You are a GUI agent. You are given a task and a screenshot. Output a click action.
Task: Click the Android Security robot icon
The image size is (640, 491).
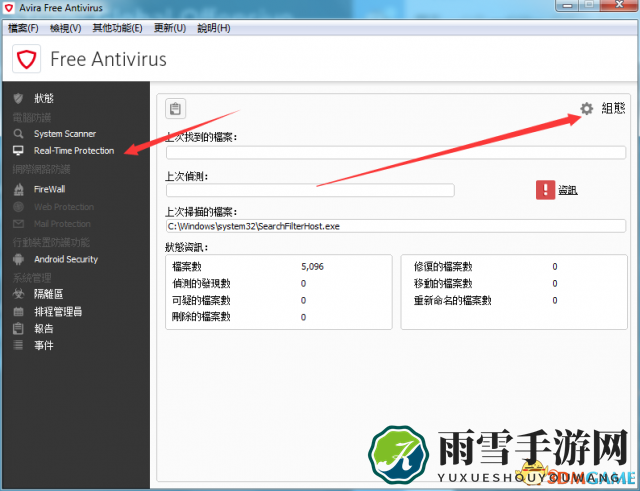[18, 259]
